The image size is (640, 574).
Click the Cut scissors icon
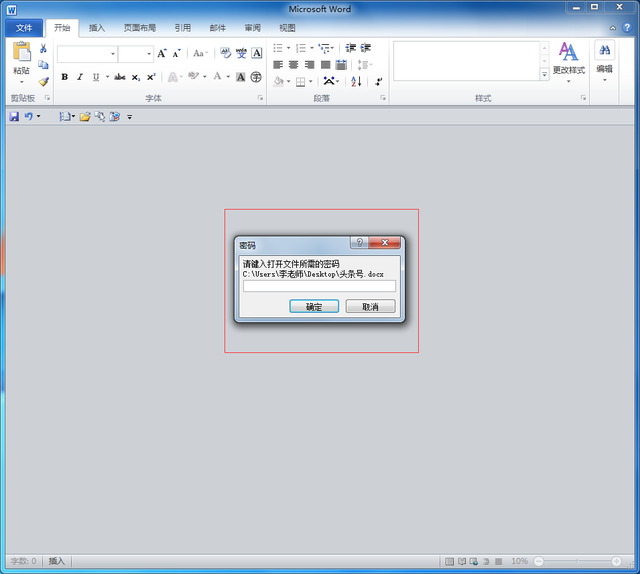[x=43, y=49]
